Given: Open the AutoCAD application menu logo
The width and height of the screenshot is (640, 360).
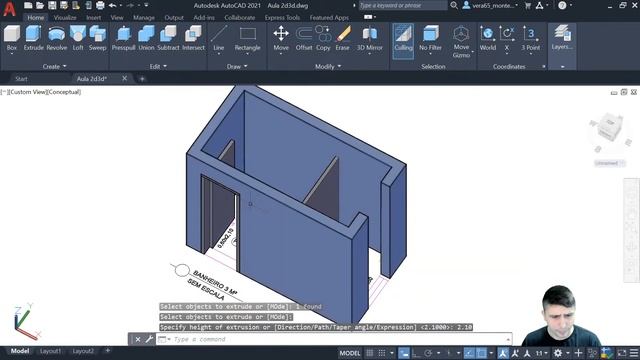Looking at the screenshot, I should pos(9,8).
